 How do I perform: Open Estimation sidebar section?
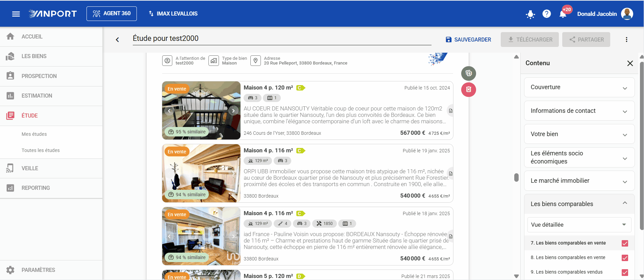point(51,96)
